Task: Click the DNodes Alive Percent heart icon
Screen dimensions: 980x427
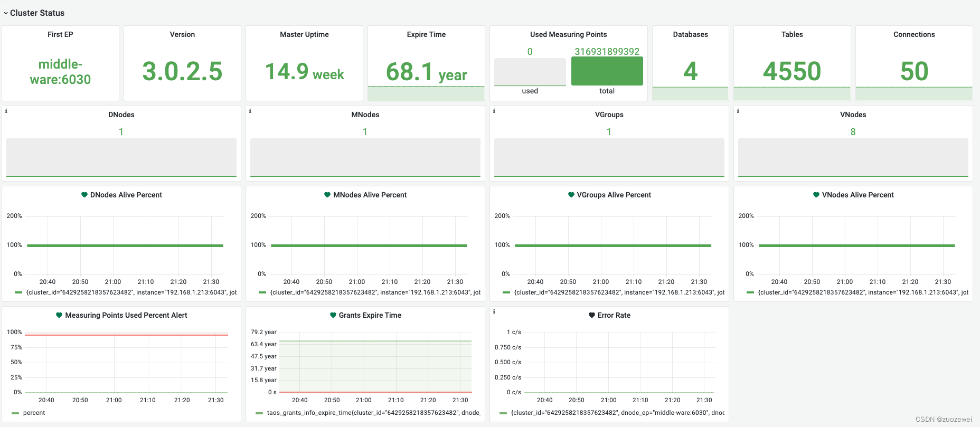Action: click(x=84, y=195)
